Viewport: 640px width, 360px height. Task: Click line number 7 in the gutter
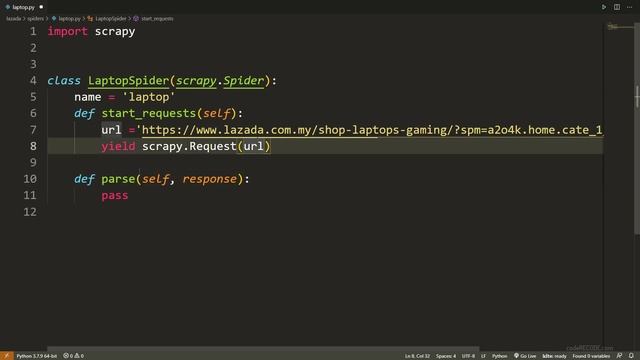tap(33, 130)
